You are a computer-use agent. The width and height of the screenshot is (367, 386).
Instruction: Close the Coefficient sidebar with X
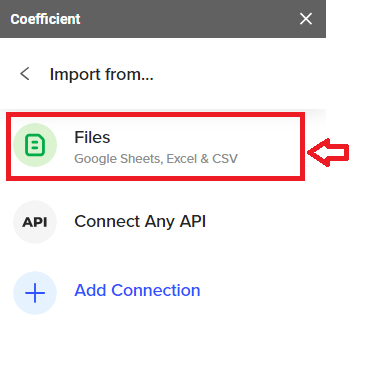pyautogui.click(x=306, y=19)
